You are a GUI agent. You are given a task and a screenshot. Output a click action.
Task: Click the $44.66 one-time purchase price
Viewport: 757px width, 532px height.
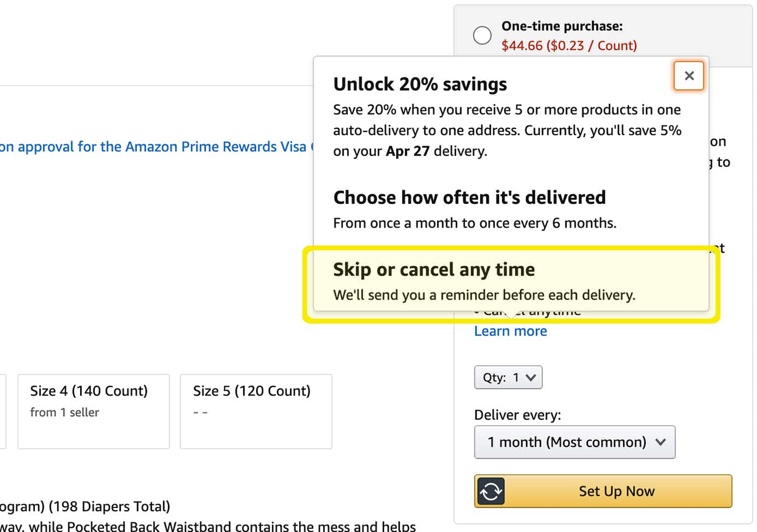pos(569,46)
